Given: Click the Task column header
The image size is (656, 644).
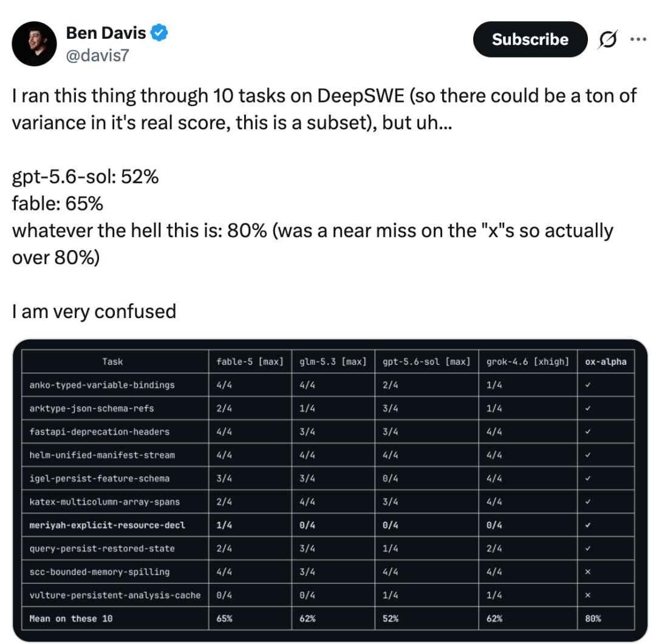Looking at the screenshot, I should [x=112, y=362].
